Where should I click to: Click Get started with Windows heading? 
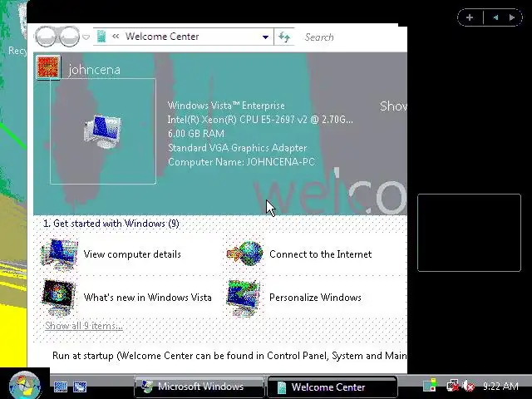coord(111,224)
